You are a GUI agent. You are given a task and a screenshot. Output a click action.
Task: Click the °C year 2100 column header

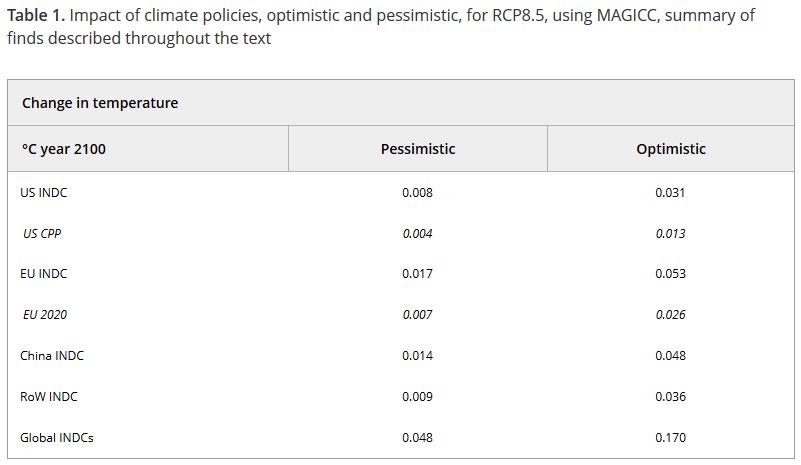coord(64,149)
